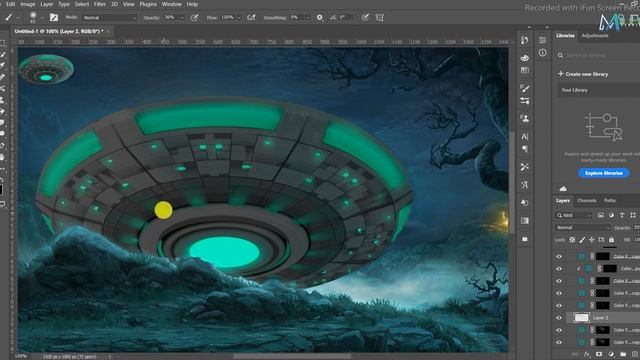640x360 pixels.
Task: Lock position move icon
Action: tap(591, 240)
